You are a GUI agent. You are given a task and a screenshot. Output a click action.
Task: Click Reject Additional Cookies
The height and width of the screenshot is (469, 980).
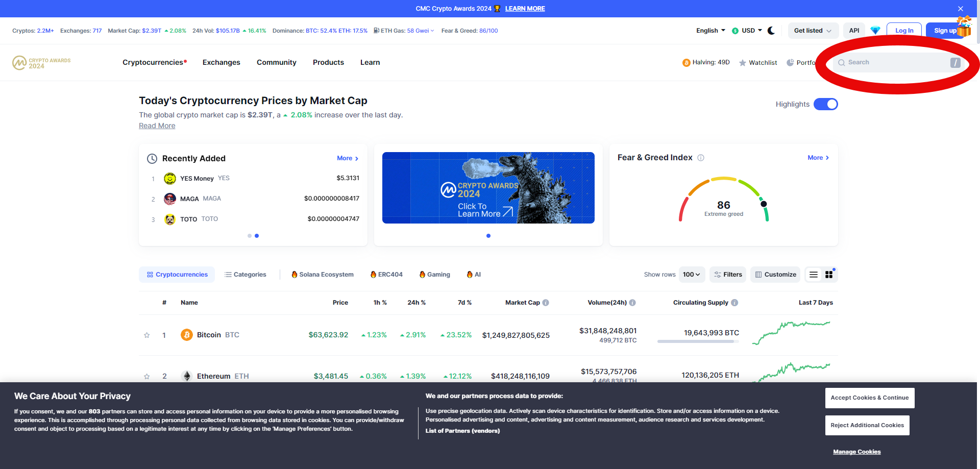(x=867, y=426)
